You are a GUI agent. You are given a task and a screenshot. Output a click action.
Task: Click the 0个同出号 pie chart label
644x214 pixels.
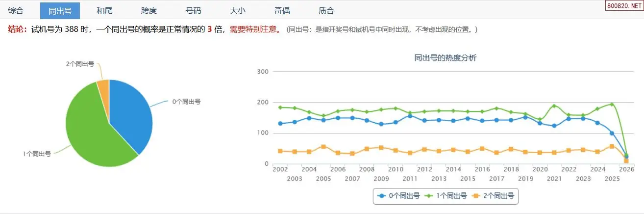(x=186, y=102)
